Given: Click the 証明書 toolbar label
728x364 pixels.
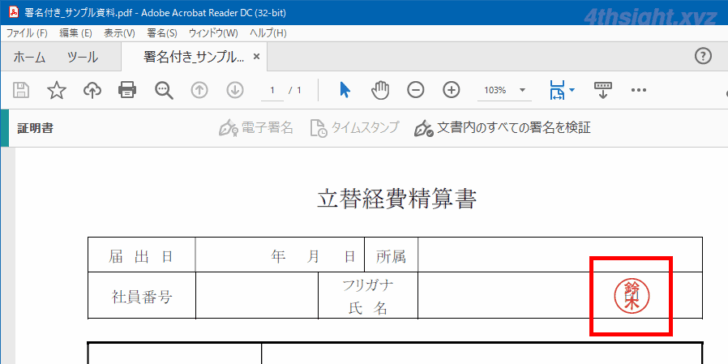Looking at the screenshot, I should click(x=35, y=129).
